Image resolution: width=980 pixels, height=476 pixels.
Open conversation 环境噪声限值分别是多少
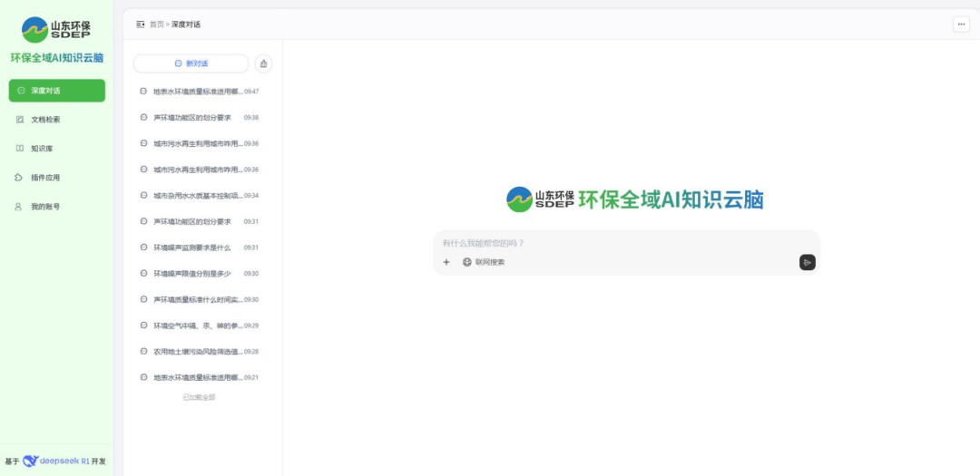pyautogui.click(x=199, y=274)
